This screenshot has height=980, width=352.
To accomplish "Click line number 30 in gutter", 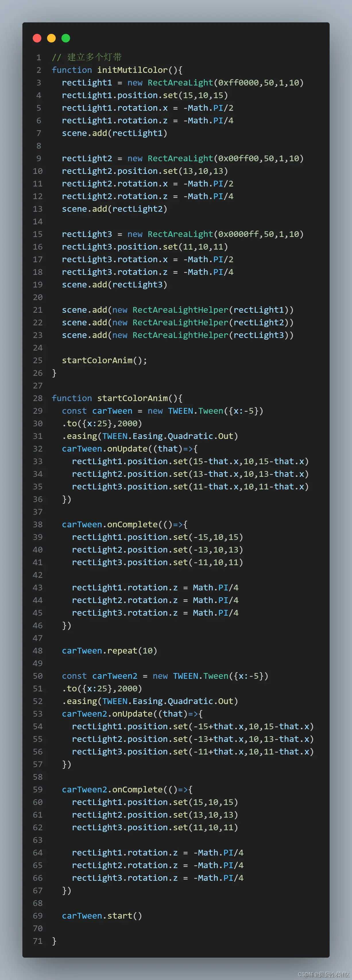I will 38,423.
